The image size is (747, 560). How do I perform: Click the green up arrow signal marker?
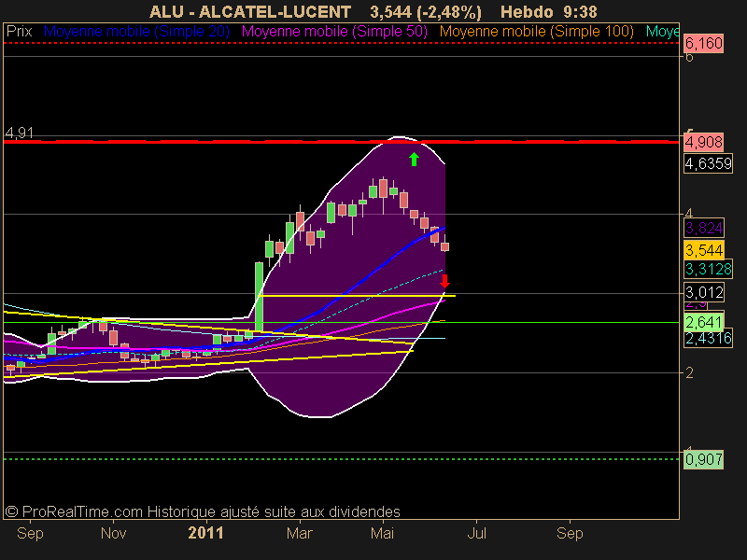pos(414,159)
